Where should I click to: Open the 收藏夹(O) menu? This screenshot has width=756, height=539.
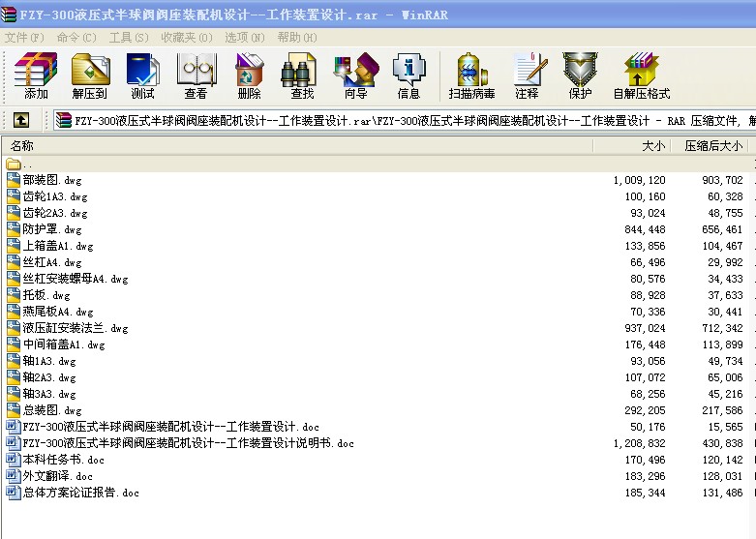click(187, 37)
